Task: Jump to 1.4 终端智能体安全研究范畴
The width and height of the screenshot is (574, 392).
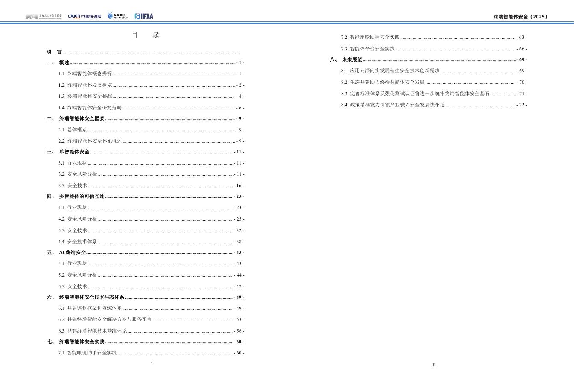Action: [x=151, y=108]
